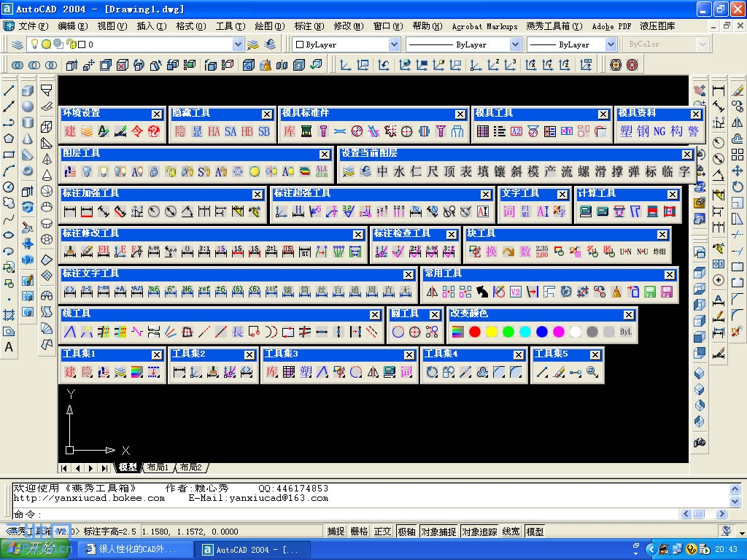
Task: Open the ByLayer lineweight dropdown
Action: [611, 44]
